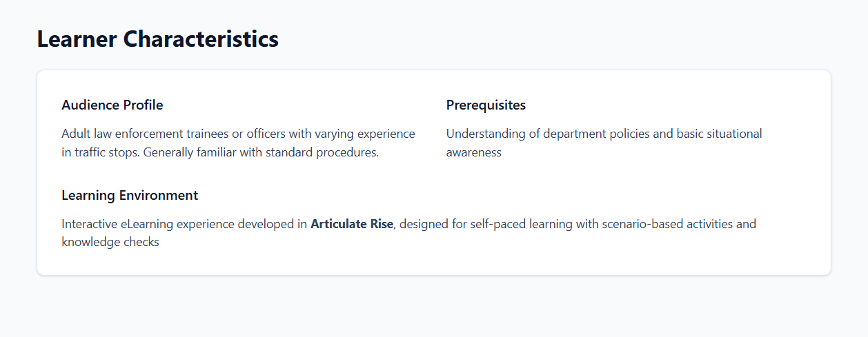Click the phrase 'trainees or officers'
The height and width of the screenshot is (337, 868).
[235, 134]
